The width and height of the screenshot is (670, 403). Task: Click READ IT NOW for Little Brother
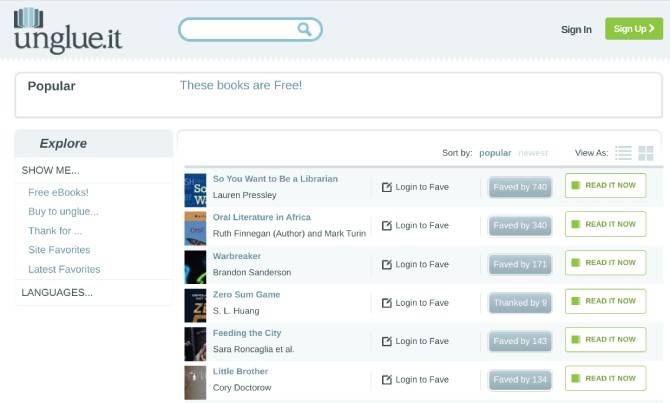coord(605,378)
